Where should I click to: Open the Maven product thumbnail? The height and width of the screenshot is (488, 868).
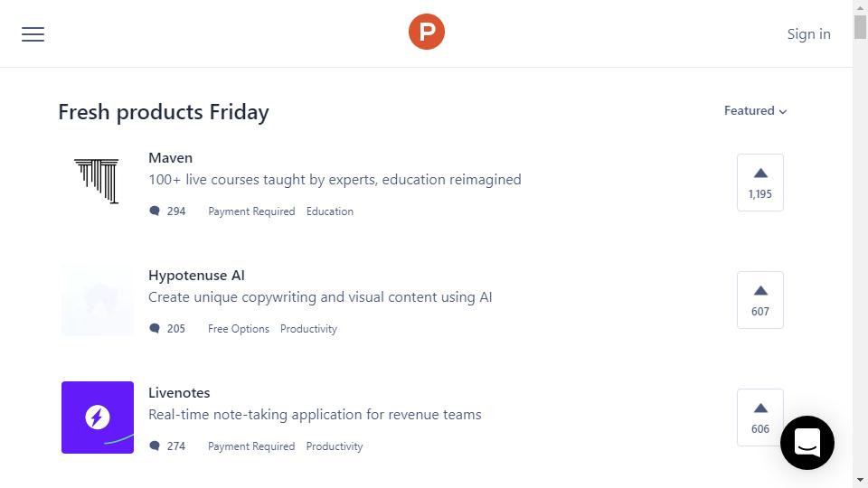98,183
